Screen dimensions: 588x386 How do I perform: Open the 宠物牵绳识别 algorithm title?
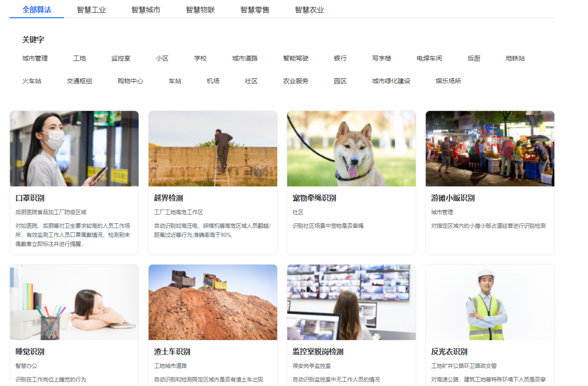click(x=314, y=198)
